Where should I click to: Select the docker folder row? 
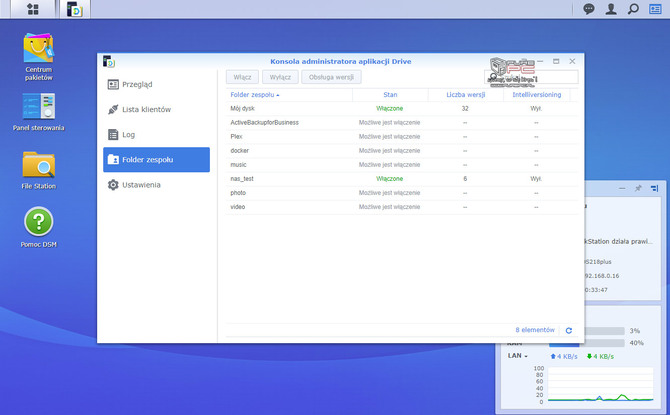[402, 151]
